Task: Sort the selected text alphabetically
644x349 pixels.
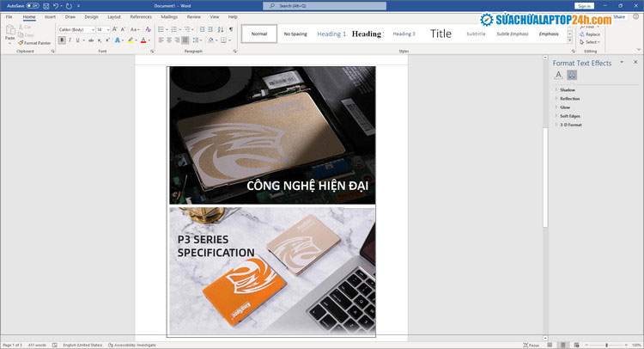Action: pos(221,29)
